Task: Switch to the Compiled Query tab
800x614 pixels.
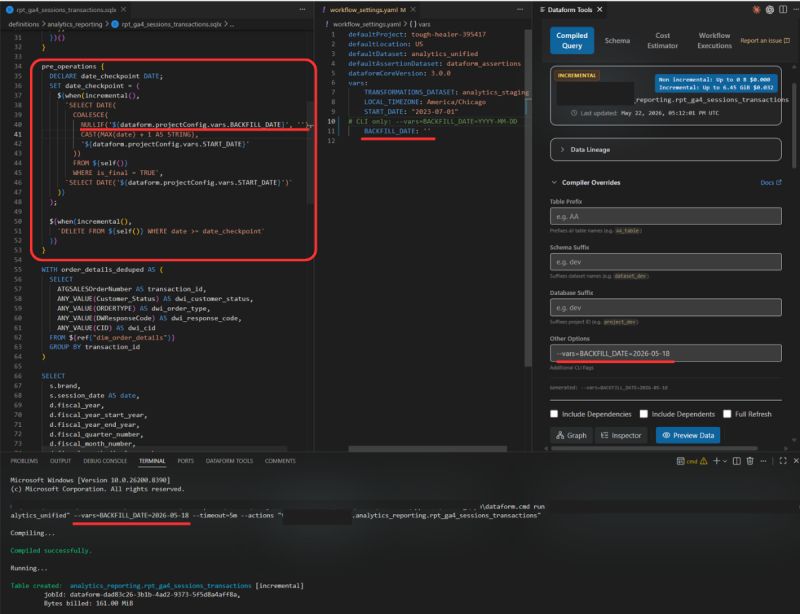Action: [x=572, y=40]
